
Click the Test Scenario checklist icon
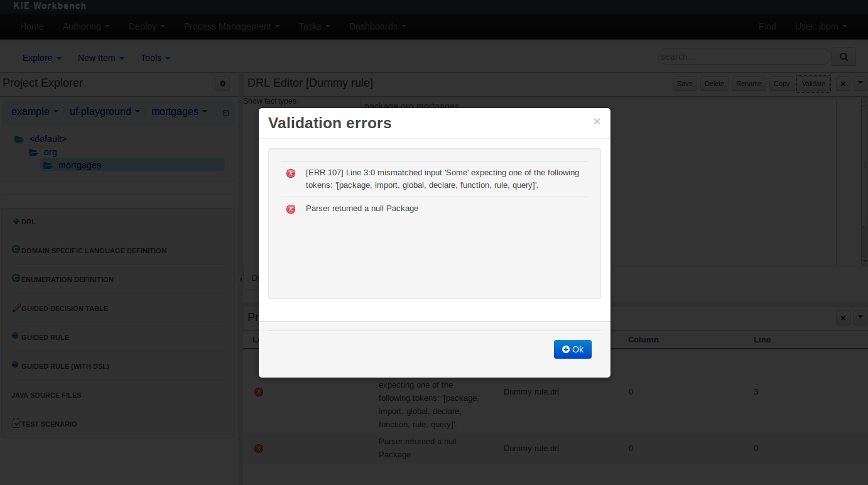[x=16, y=423]
